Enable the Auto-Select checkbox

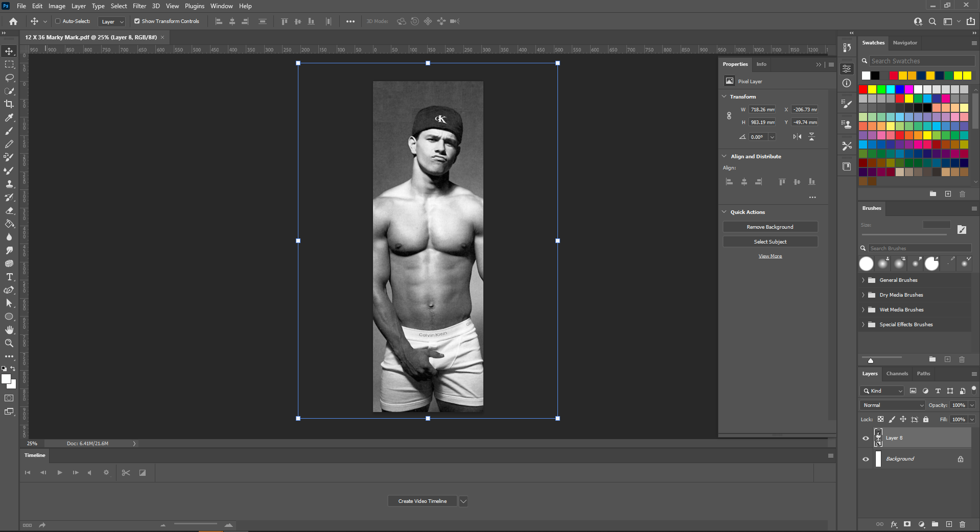[x=58, y=21]
